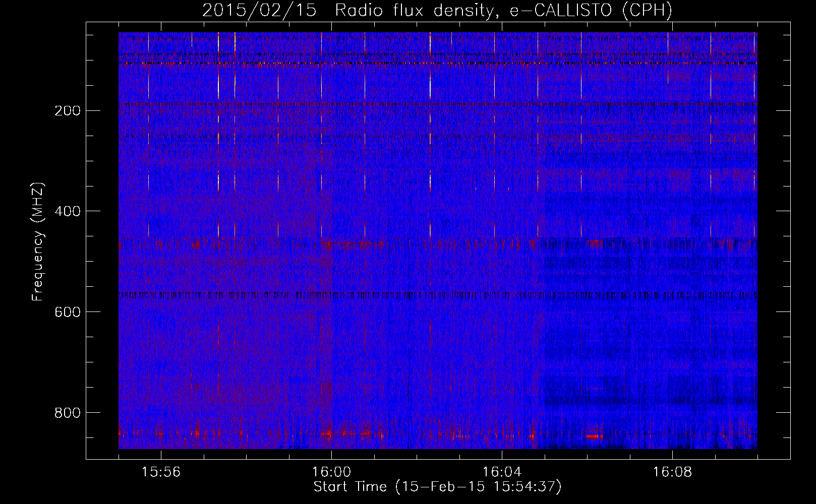
Task: Click the 16:00 time tick label
Action: pyautogui.click(x=331, y=472)
